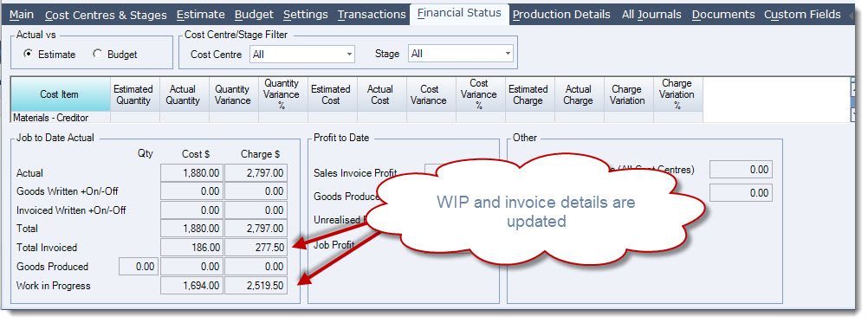Open the Stage dropdown
This screenshot has height=323, width=868.
(x=461, y=54)
